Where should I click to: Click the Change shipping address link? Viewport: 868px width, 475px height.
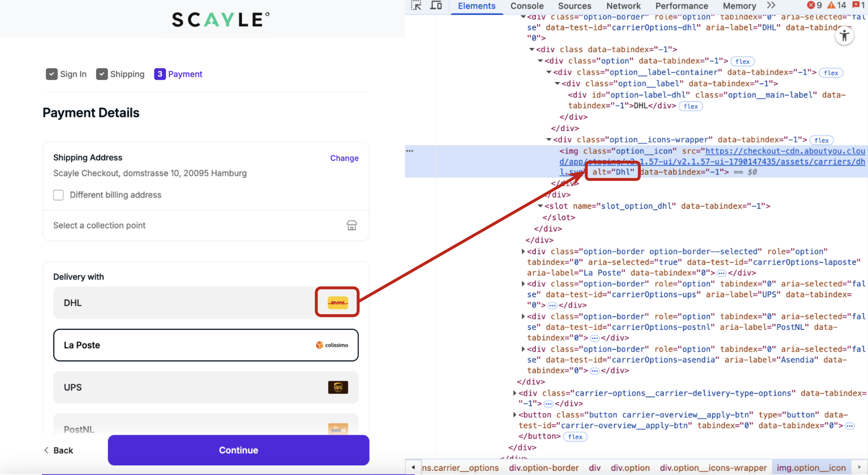point(344,158)
